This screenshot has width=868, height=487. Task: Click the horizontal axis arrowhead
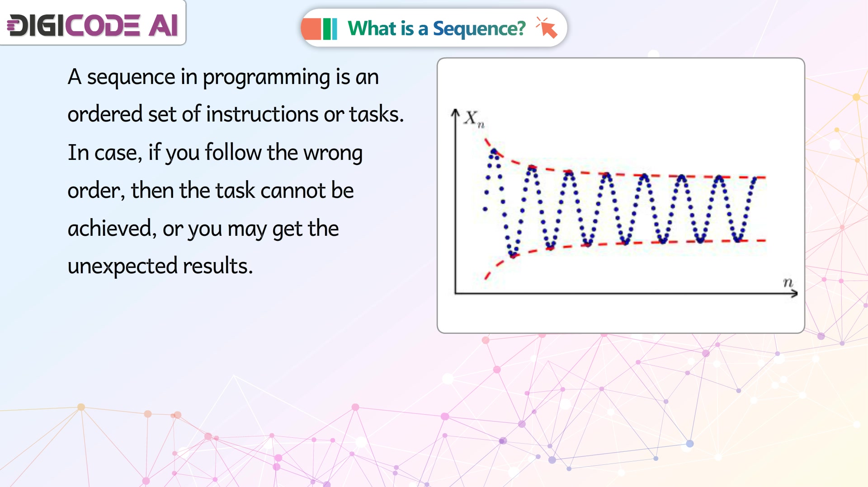point(794,294)
